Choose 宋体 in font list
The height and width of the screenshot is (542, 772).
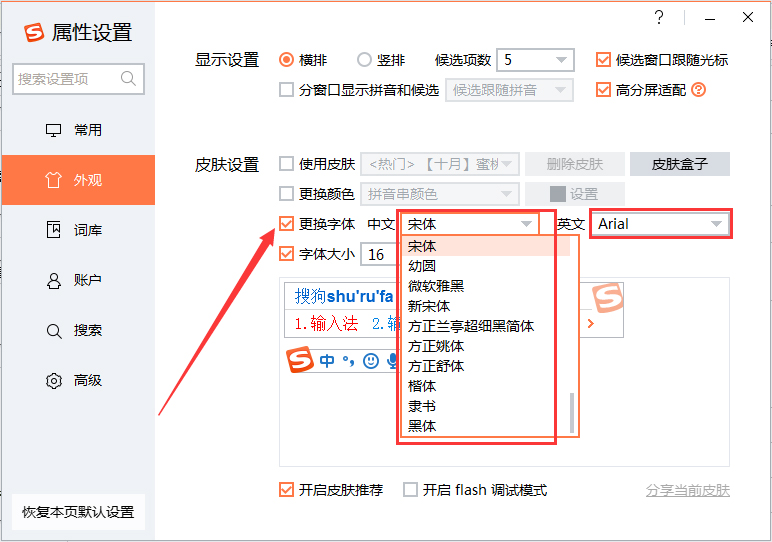(x=486, y=246)
